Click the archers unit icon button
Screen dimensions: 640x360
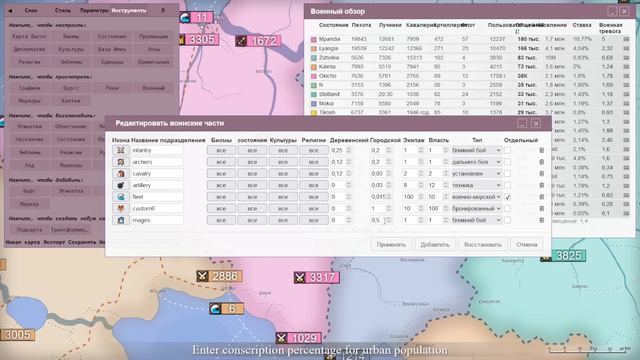[121, 162]
